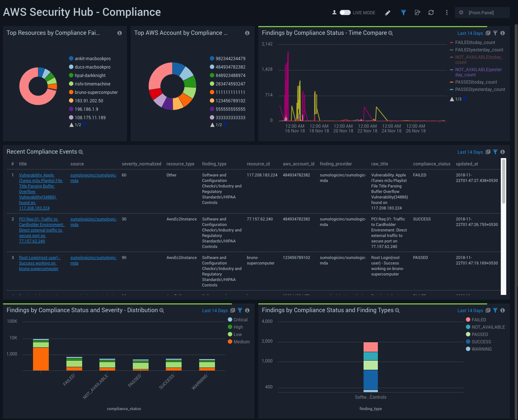Open the dashboard edit pencil icon
The width and height of the screenshot is (518, 420).
coord(388,12)
